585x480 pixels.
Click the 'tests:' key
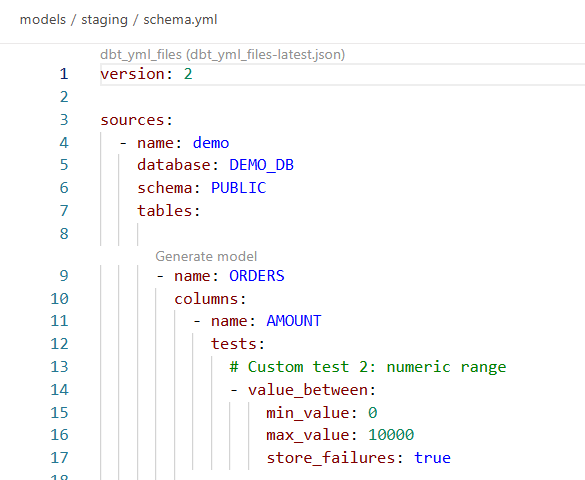click(x=238, y=344)
